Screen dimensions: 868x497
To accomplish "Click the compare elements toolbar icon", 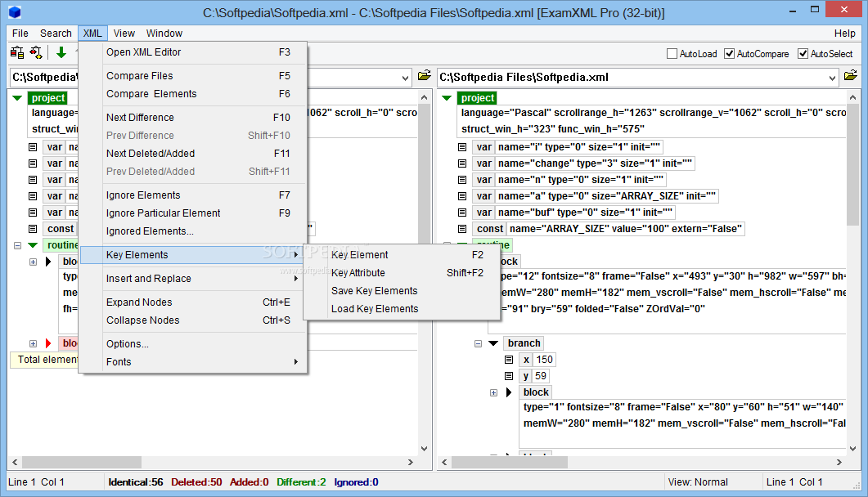I will (x=36, y=52).
